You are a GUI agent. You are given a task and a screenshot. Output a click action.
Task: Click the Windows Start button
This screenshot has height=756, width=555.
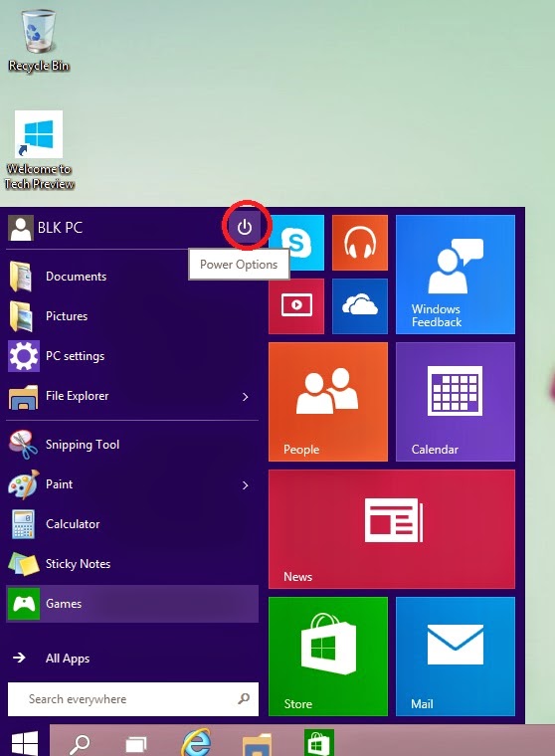(25, 743)
